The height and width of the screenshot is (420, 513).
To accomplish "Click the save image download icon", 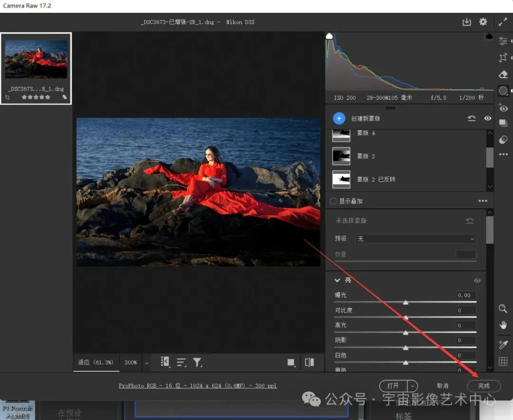I will tap(466, 22).
